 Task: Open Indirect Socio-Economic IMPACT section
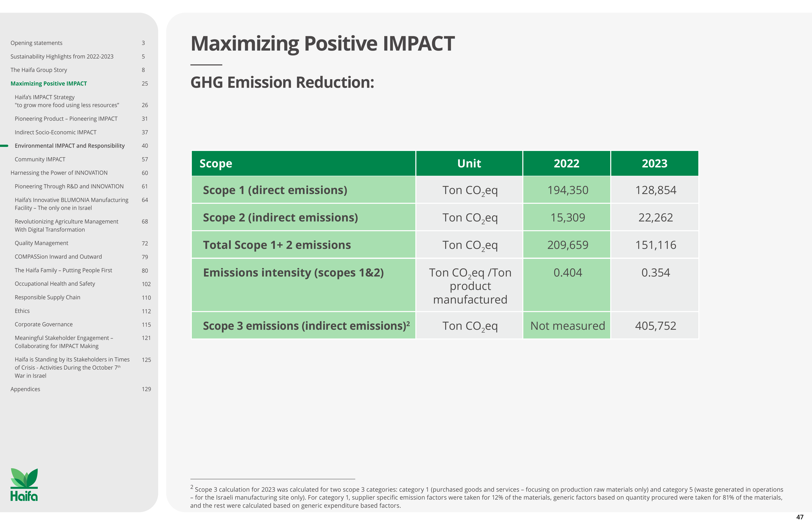point(55,132)
